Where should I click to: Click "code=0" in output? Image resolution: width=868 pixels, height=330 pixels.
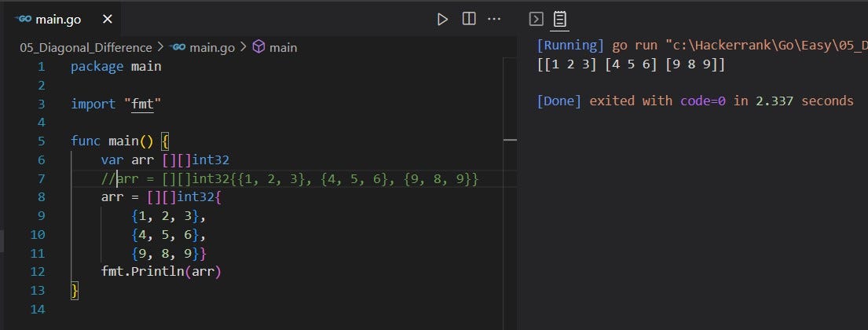point(702,101)
